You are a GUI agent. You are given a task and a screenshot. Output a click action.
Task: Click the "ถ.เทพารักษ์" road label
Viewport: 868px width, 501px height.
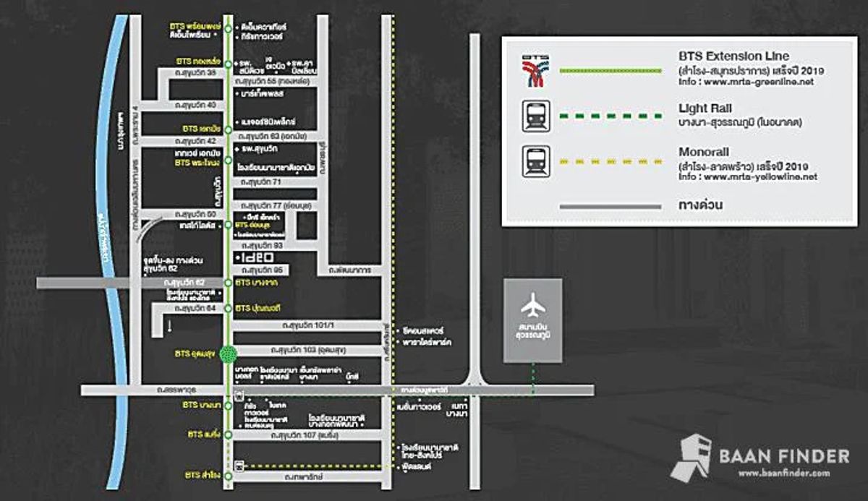point(304,476)
